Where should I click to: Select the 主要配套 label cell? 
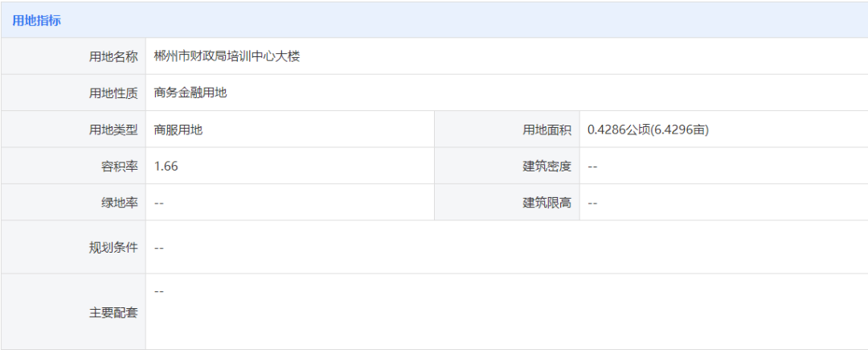click(x=74, y=312)
